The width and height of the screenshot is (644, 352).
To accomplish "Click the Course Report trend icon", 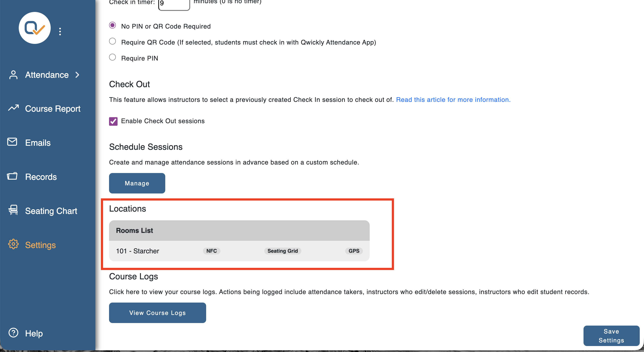I will click(13, 108).
